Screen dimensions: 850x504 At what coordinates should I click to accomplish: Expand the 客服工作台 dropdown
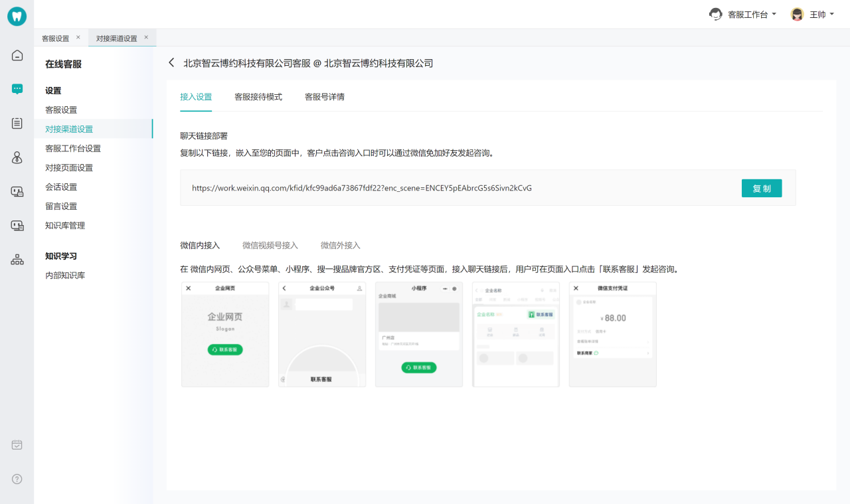[x=744, y=14]
